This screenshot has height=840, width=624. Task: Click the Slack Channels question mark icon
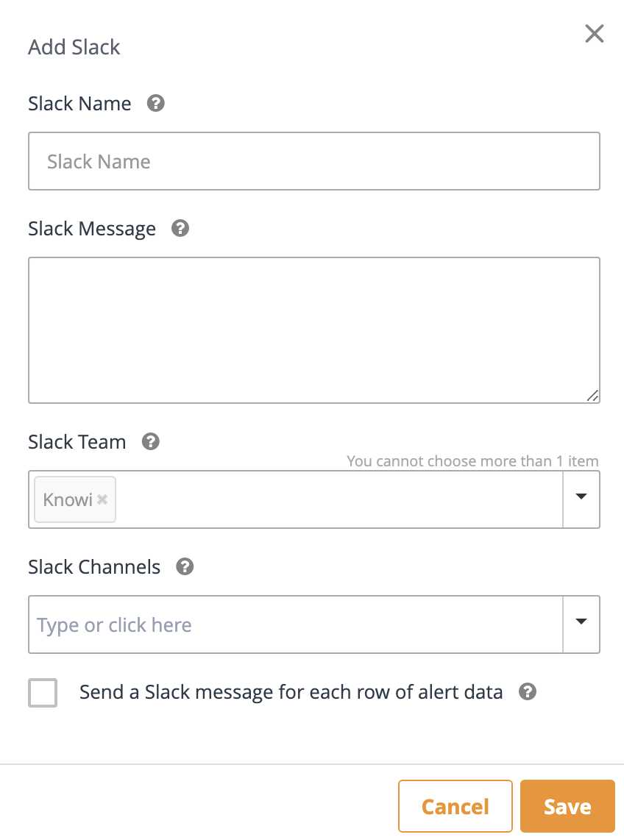point(185,566)
